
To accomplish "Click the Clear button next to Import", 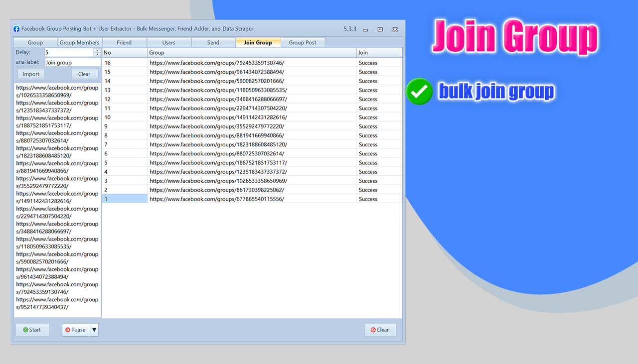I will coord(84,74).
